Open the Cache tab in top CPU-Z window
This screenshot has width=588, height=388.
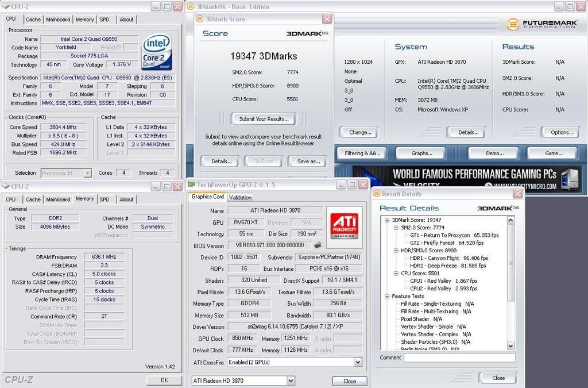coord(33,20)
